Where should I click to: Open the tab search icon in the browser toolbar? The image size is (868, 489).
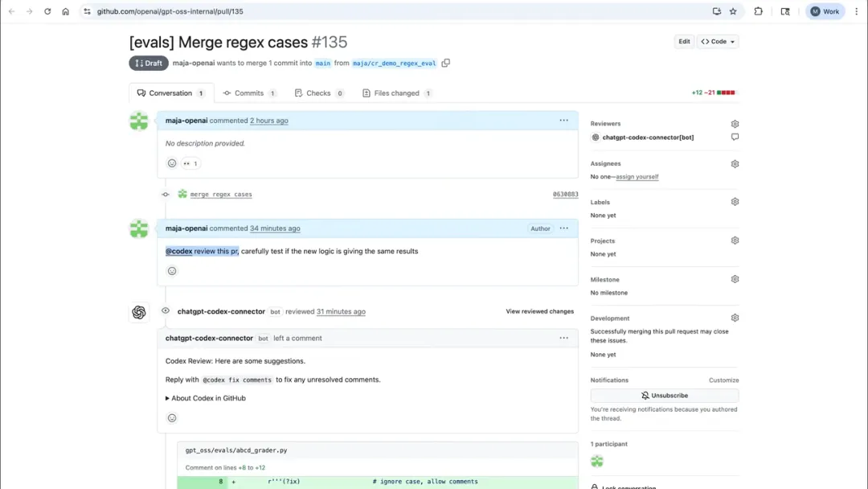(x=785, y=11)
